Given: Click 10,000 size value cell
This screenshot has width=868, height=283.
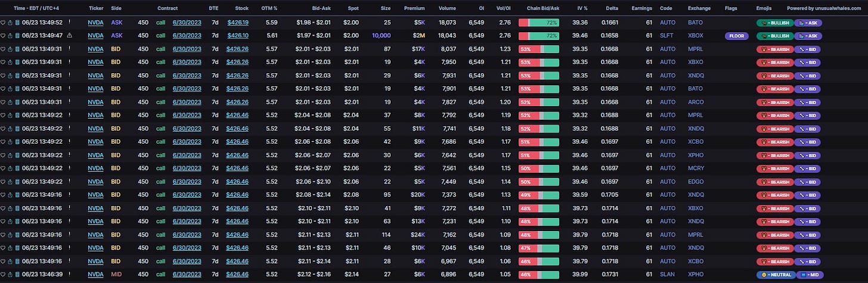Looking at the screenshot, I should (381, 35).
